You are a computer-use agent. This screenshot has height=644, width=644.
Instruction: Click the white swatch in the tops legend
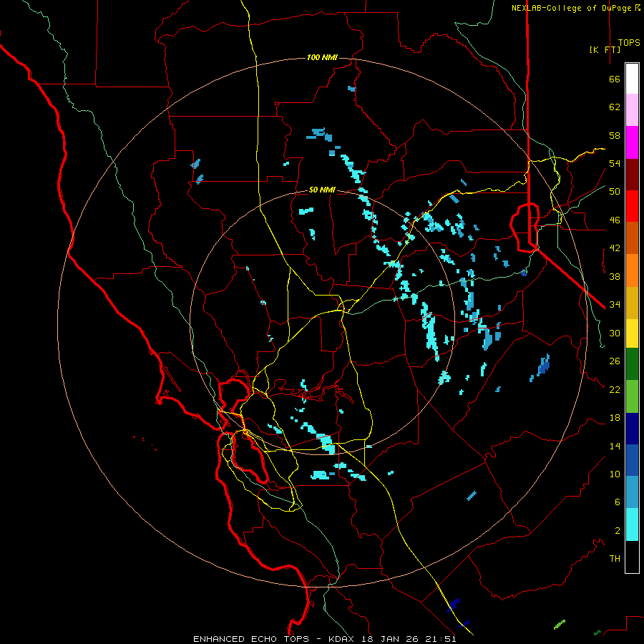632,79
